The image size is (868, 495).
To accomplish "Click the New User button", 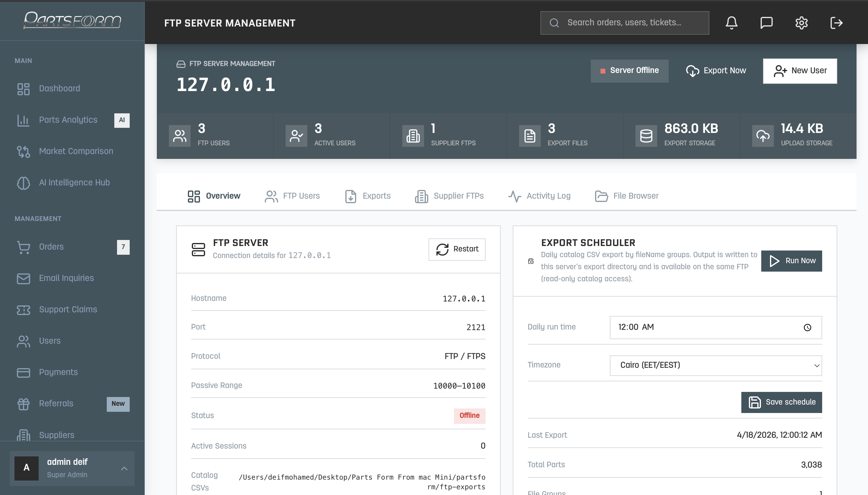I will [x=800, y=71].
